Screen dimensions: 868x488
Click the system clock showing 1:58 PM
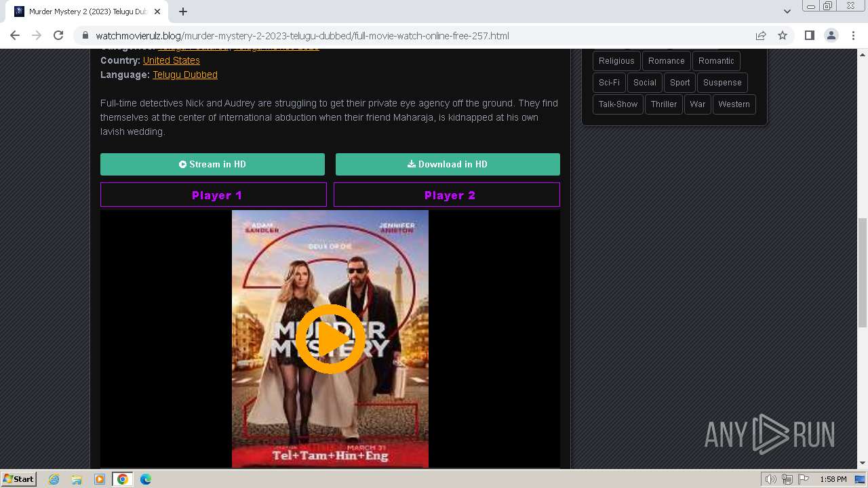[833, 479]
